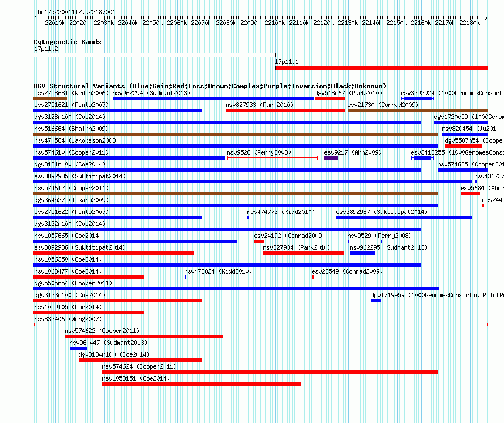Open variant dgv3134n100 (Coe2014)

coord(114,355)
